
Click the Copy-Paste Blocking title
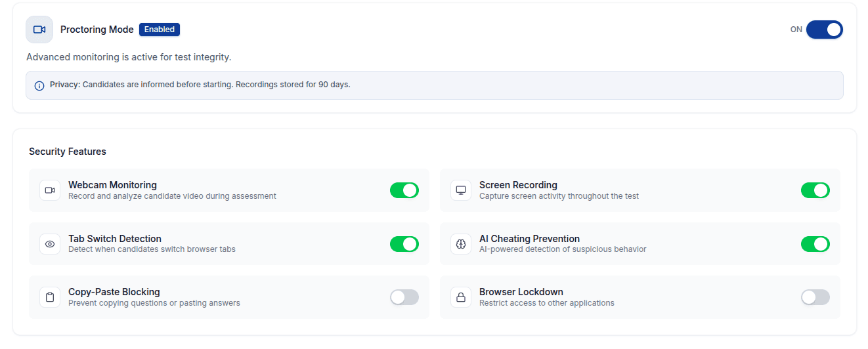pos(114,292)
